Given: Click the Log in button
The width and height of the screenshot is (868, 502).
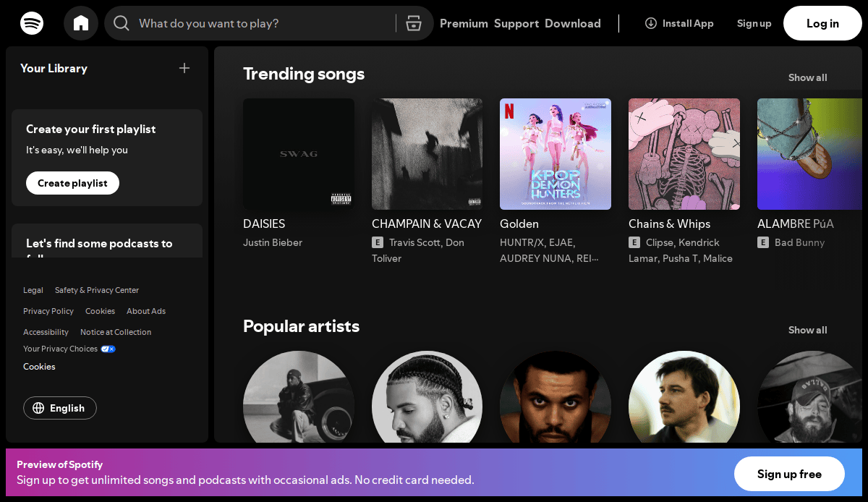Looking at the screenshot, I should tap(822, 23).
